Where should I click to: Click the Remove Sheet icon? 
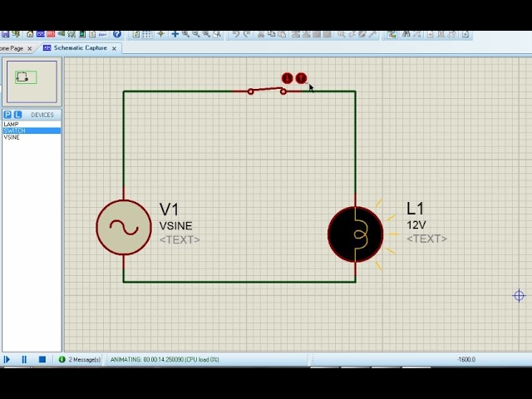tap(441, 34)
